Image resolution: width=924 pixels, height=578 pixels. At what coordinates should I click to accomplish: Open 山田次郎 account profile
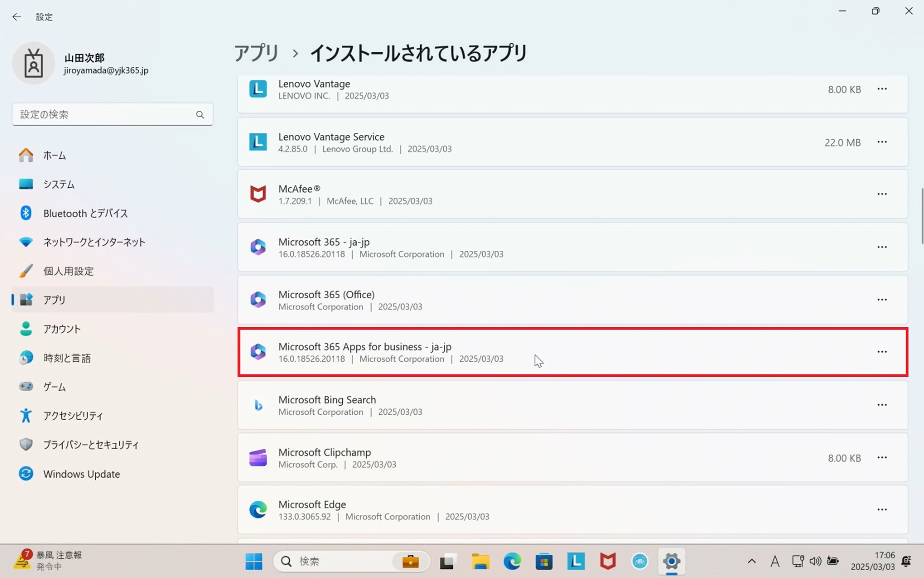click(x=81, y=64)
